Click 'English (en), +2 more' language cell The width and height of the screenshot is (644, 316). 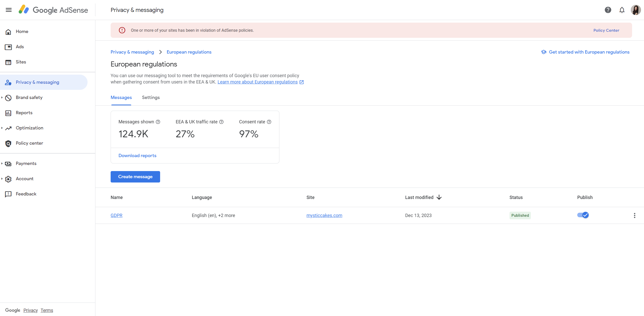coord(213,215)
